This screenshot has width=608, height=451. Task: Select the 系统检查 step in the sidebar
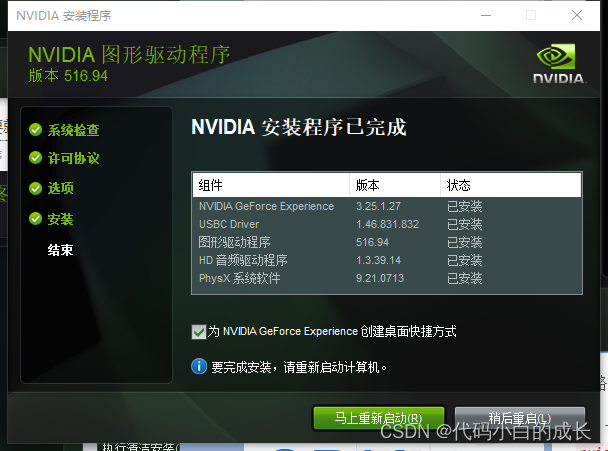pyautogui.click(x=73, y=130)
